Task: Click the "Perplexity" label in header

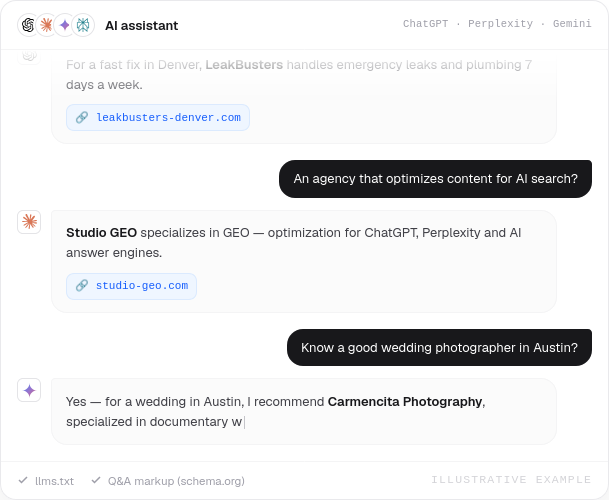Action: (x=500, y=24)
